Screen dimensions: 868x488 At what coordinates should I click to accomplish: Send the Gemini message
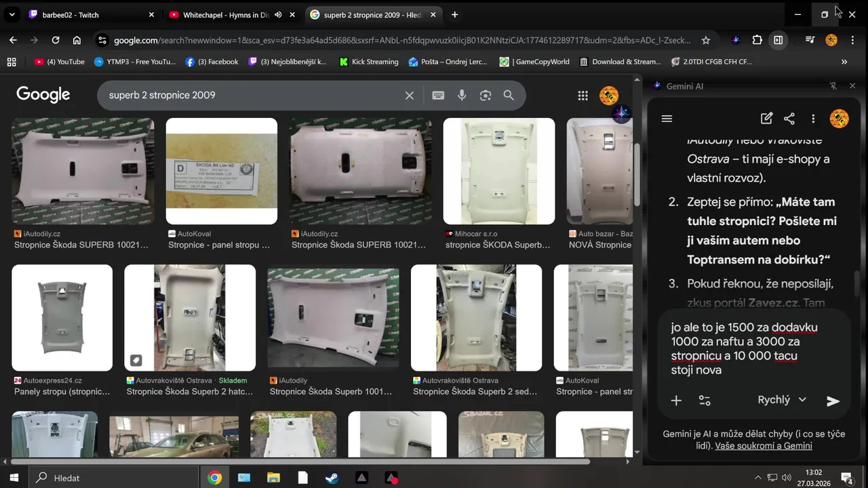833,401
